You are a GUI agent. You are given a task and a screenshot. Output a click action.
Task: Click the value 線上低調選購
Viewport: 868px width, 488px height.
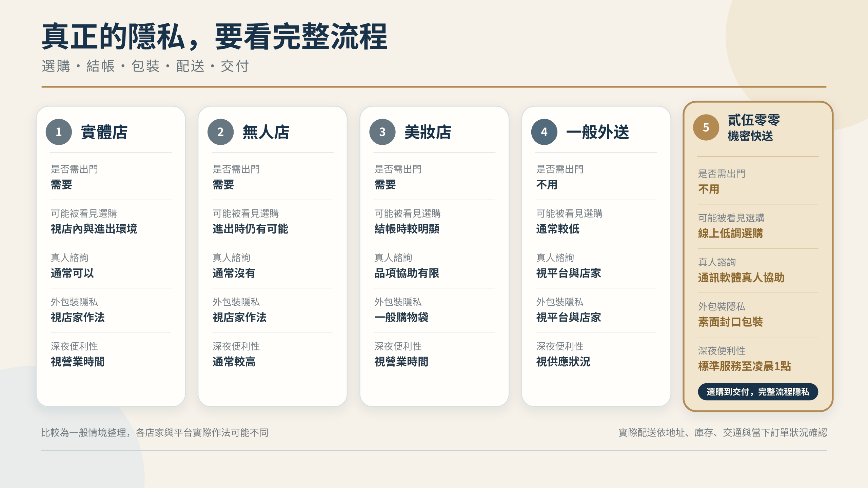coord(730,233)
